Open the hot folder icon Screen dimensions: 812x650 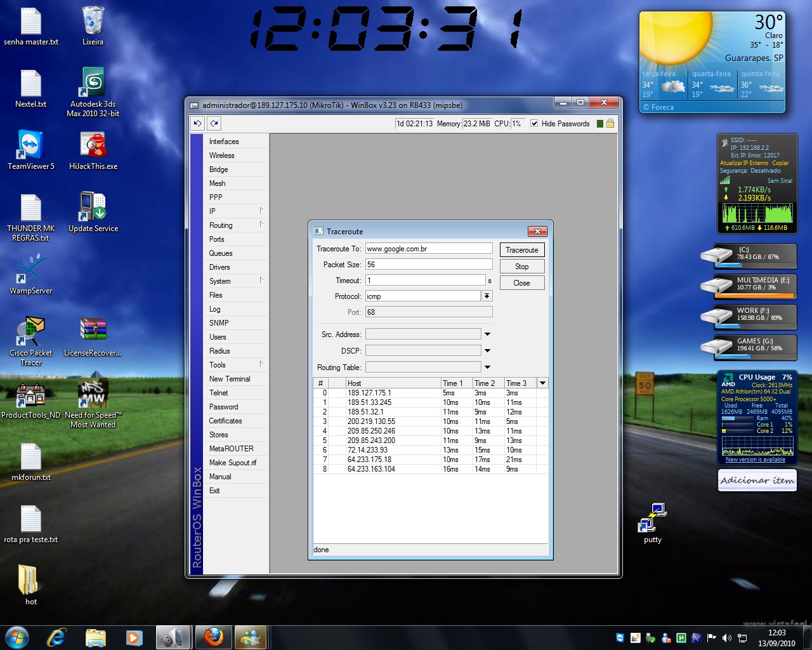(30, 584)
